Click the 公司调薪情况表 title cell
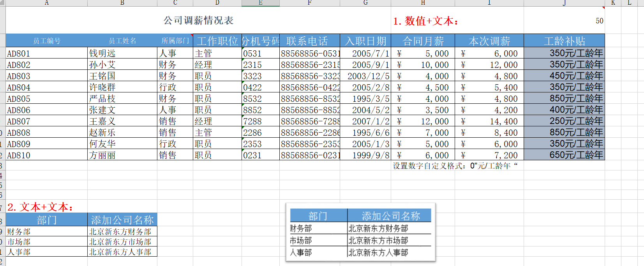This screenshot has height=266, width=644. click(198, 20)
